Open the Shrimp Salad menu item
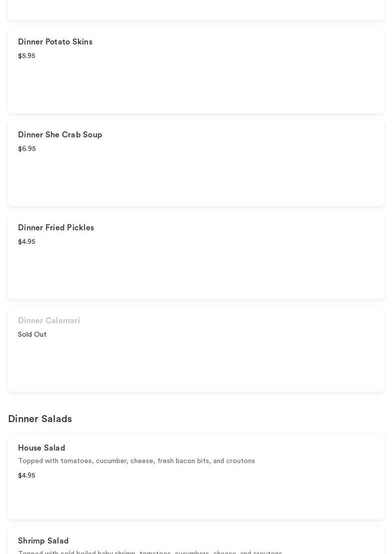Image resolution: width=392 pixels, height=554 pixels. [x=43, y=541]
